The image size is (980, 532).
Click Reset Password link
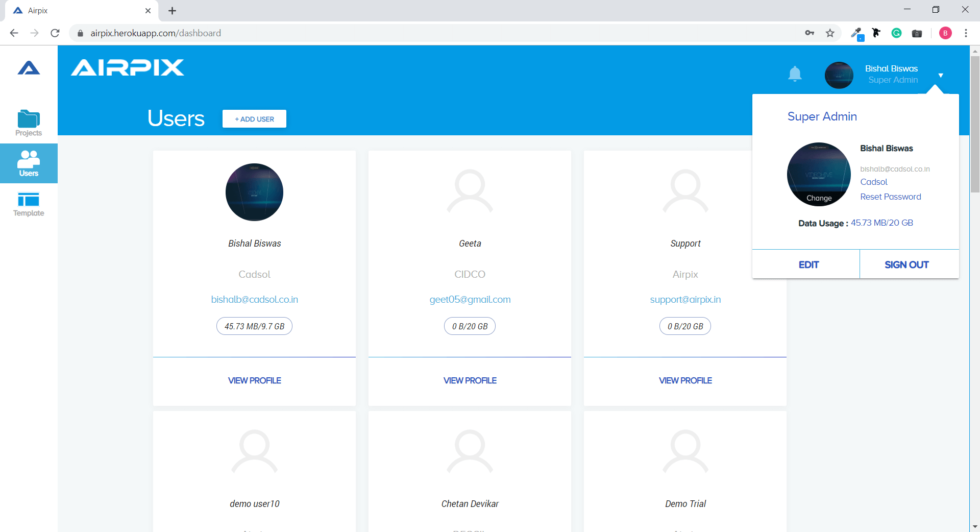890,197
